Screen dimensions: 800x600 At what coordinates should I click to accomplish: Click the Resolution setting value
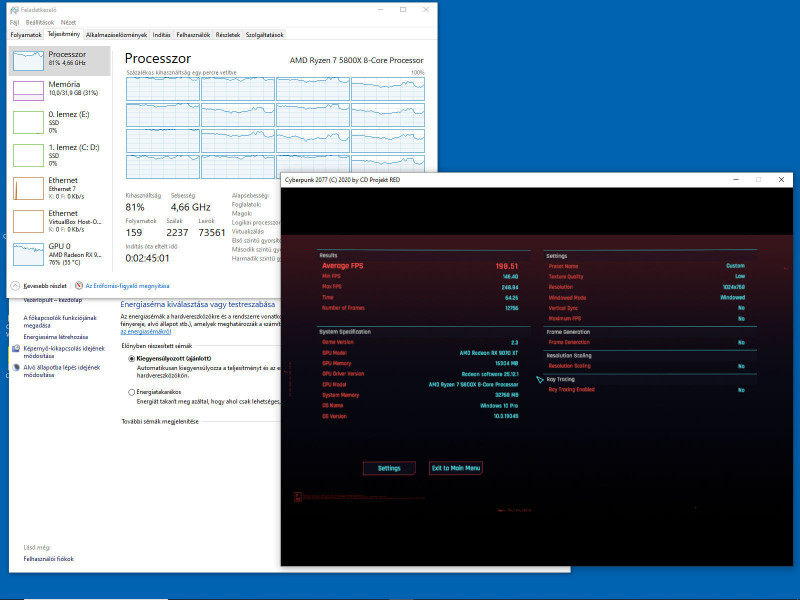click(734, 287)
